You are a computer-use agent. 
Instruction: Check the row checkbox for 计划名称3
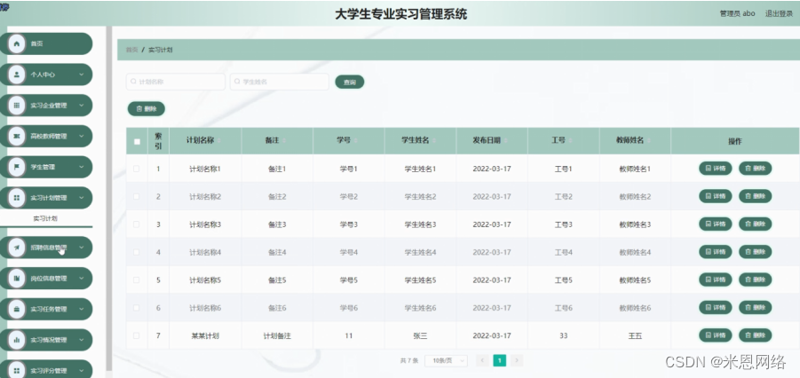click(136, 224)
